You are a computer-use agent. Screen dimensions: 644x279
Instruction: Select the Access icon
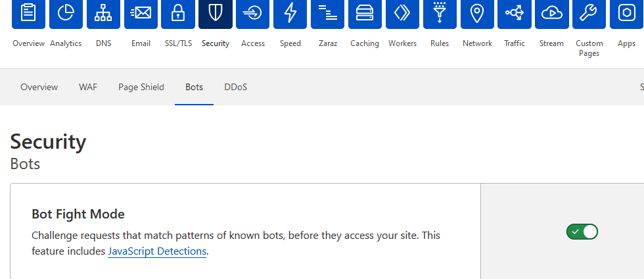(252, 13)
